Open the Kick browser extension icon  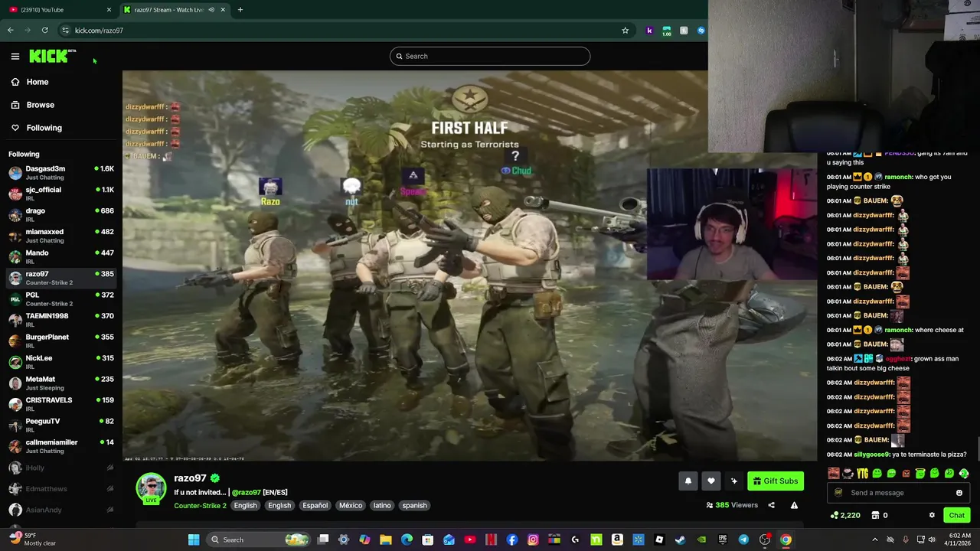click(x=649, y=31)
